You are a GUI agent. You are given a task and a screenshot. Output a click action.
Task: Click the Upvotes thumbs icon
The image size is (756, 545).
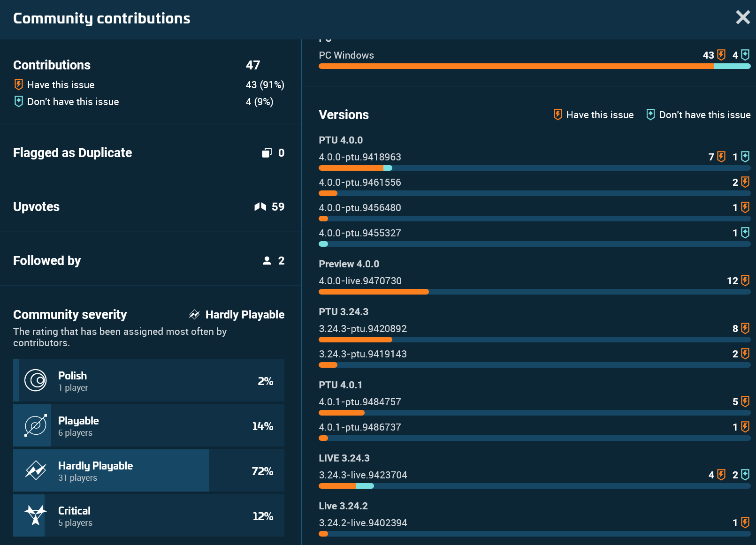point(260,207)
